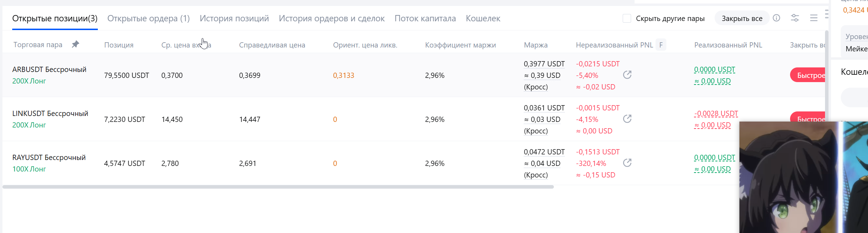This screenshot has height=233, width=868.
Task: Click Быстрое close button for ARBUSDT
Action: point(808,75)
